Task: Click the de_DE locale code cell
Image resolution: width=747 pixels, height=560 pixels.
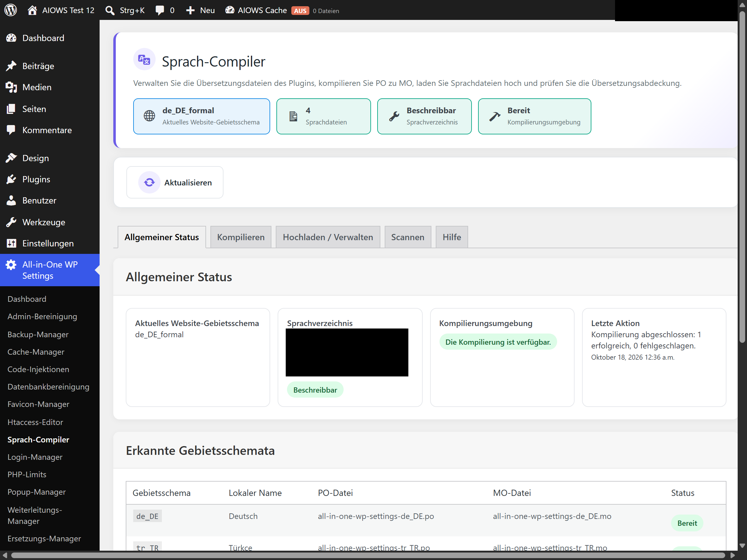Action: [147, 516]
